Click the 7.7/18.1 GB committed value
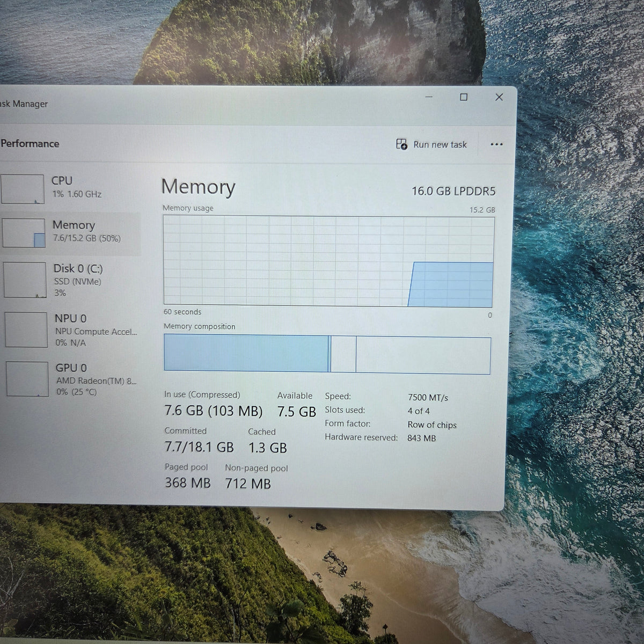Viewport: 644px width, 644px height. [x=199, y=447]
